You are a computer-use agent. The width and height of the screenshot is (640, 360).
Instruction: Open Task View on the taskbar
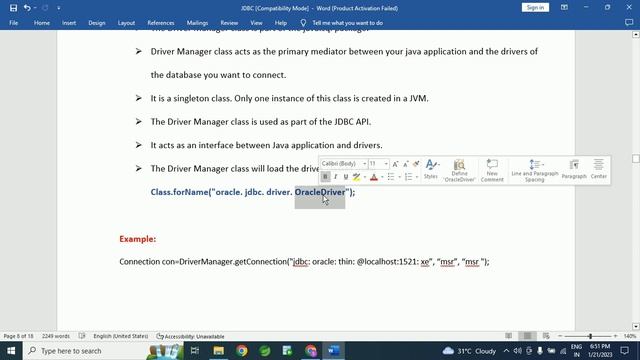coord(195,351)
